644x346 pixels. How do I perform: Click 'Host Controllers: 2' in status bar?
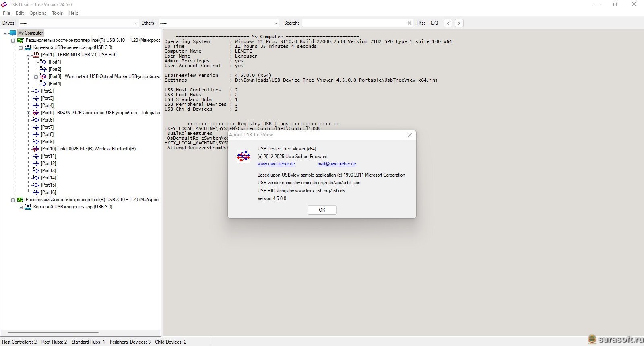click(x=19, y=342)
